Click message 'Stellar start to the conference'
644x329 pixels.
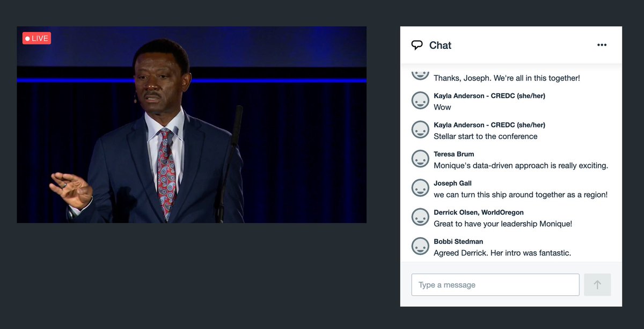click(x=486, y=136)
